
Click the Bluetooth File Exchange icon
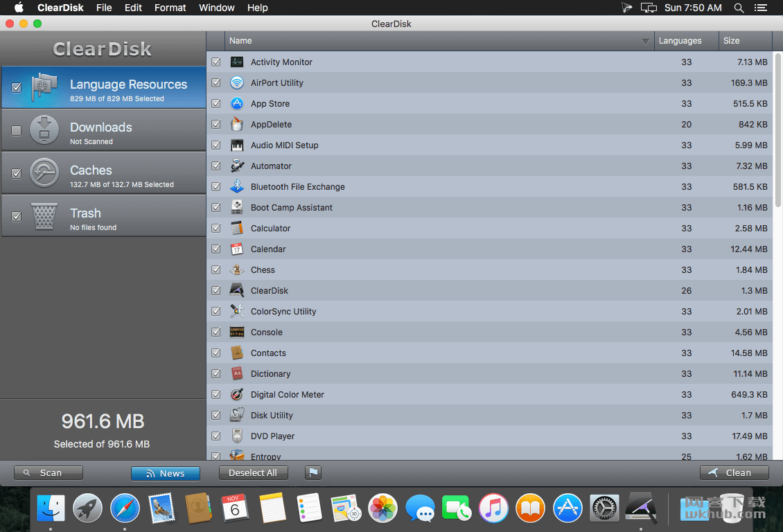[237, 186]
